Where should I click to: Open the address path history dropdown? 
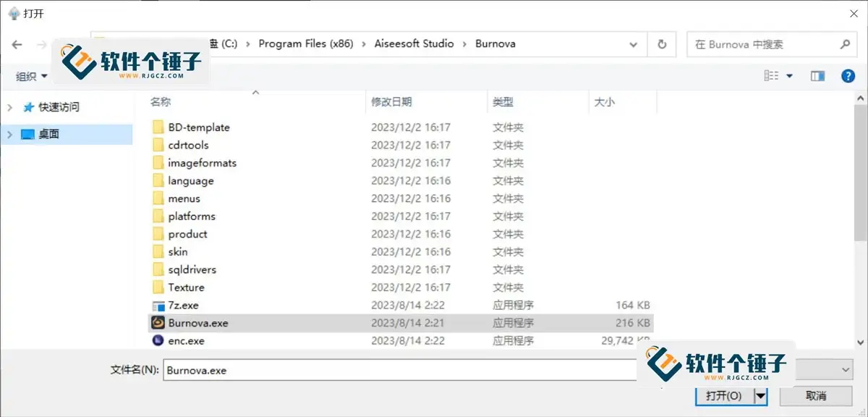point(634,44)
